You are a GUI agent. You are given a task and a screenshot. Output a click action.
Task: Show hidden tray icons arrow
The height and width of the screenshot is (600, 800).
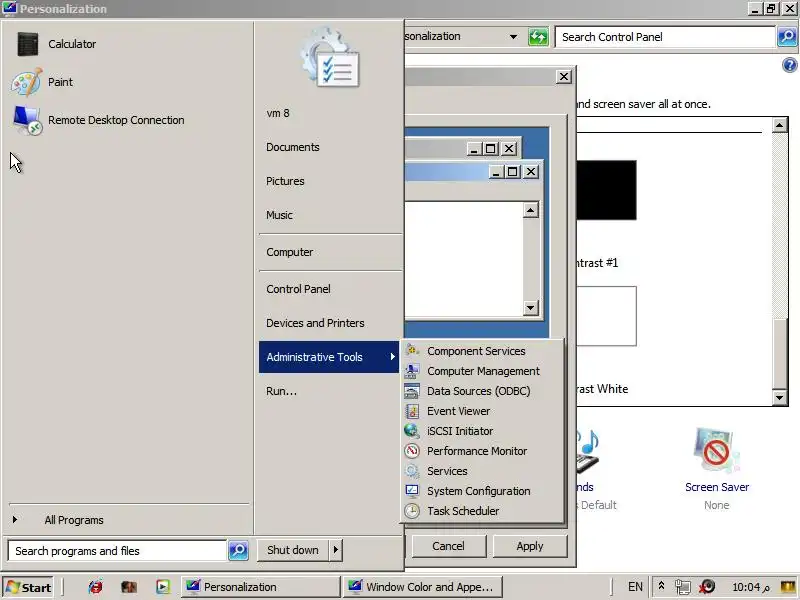661,586
